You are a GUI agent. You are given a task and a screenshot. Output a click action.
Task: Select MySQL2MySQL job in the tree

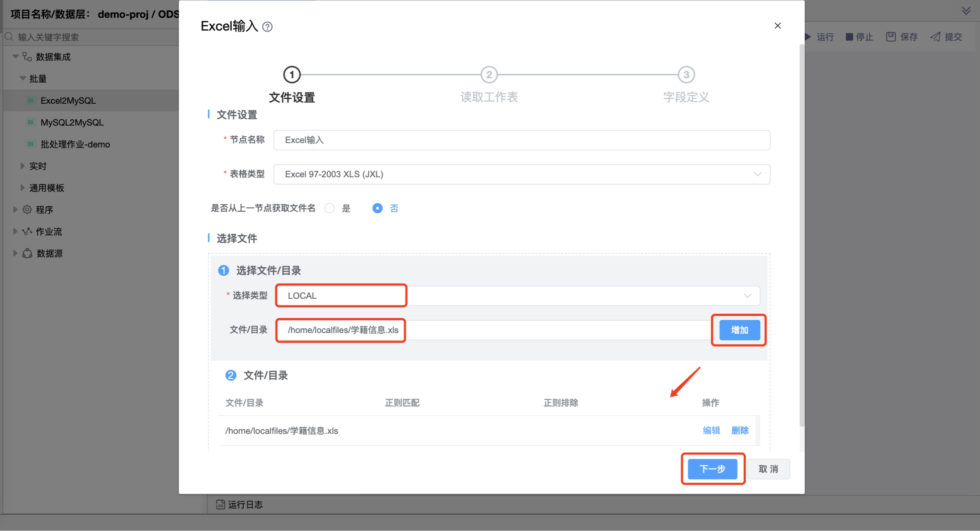tap(72, 123)
